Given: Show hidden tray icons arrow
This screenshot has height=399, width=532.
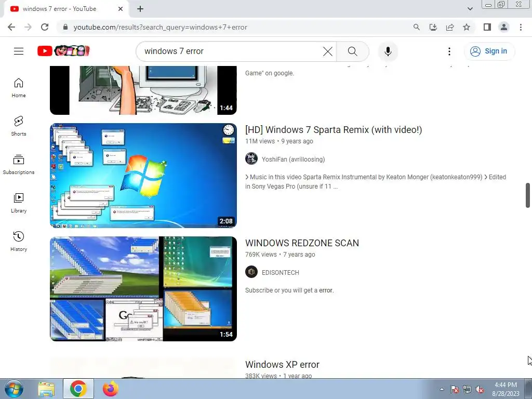Looking at the screenshot, I should tap(442, 389).
